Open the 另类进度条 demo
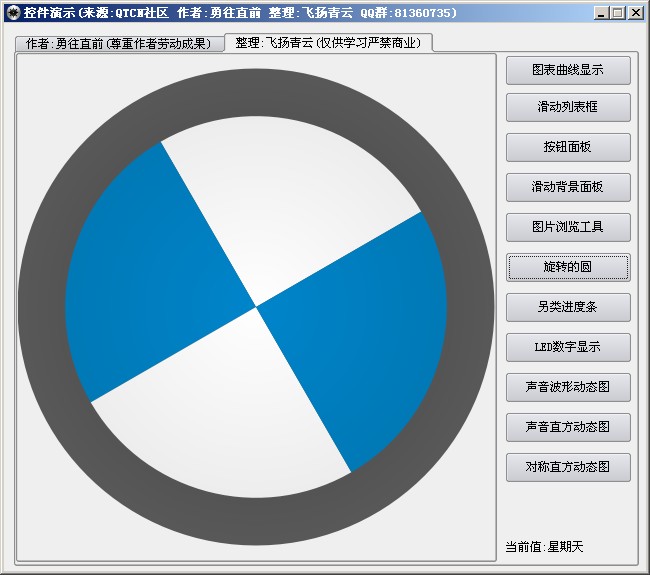 (568, 307)
